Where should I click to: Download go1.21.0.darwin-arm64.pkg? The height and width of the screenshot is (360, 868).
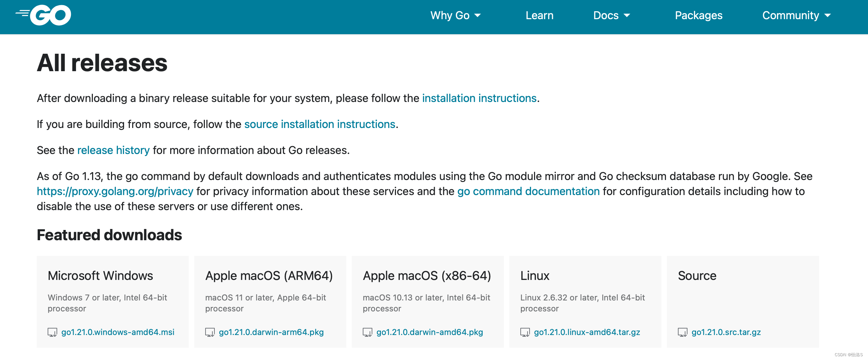[271, 332]
